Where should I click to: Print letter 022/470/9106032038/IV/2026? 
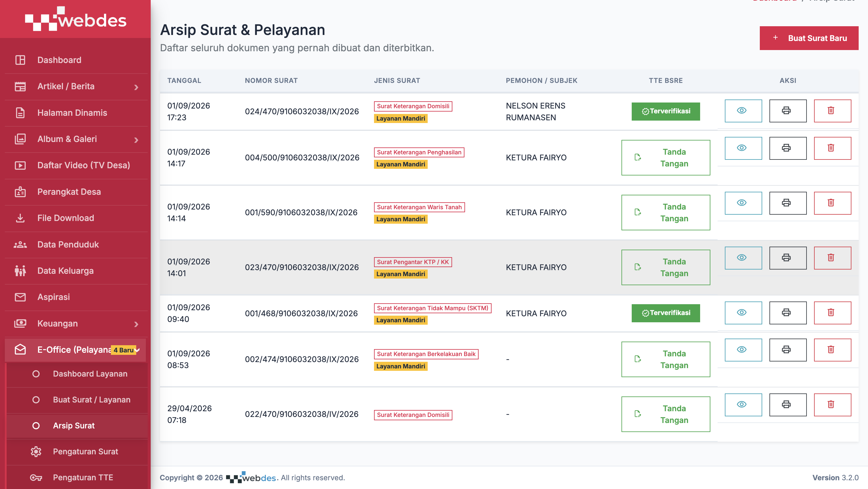coord(788,405)
